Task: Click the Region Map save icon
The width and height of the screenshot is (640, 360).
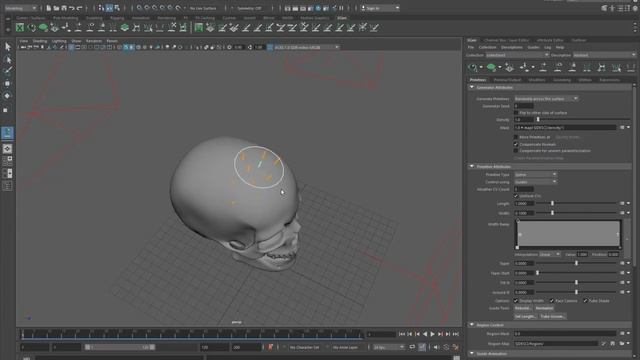Action: (x=613, y=344)
